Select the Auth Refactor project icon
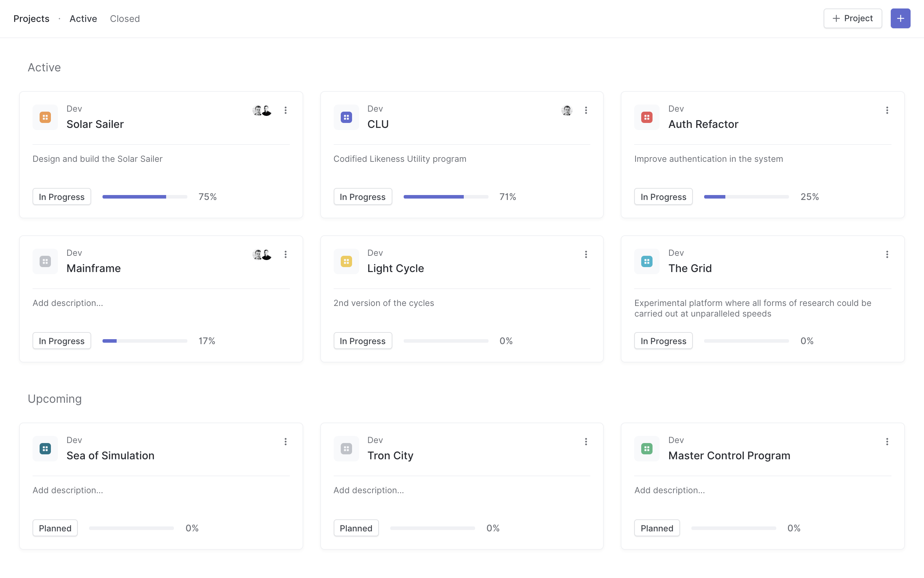The image size is (924, 578). click(x=647, y=117)
